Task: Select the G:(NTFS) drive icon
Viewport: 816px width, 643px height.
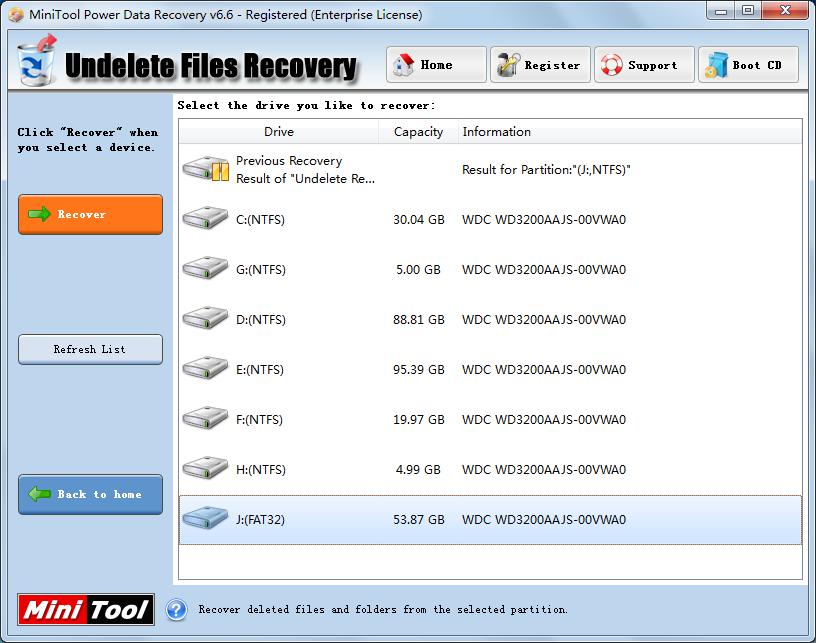Action: [x=206, y=268]
